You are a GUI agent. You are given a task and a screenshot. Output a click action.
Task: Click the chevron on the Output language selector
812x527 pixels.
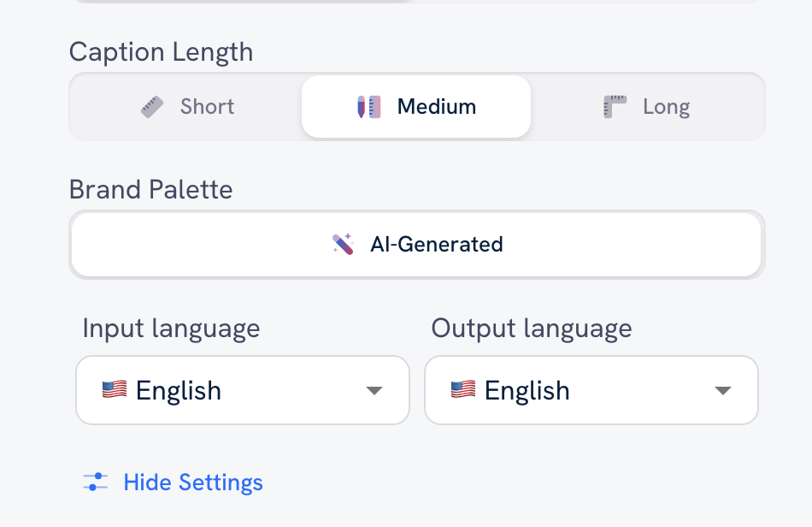coord(723,390)
